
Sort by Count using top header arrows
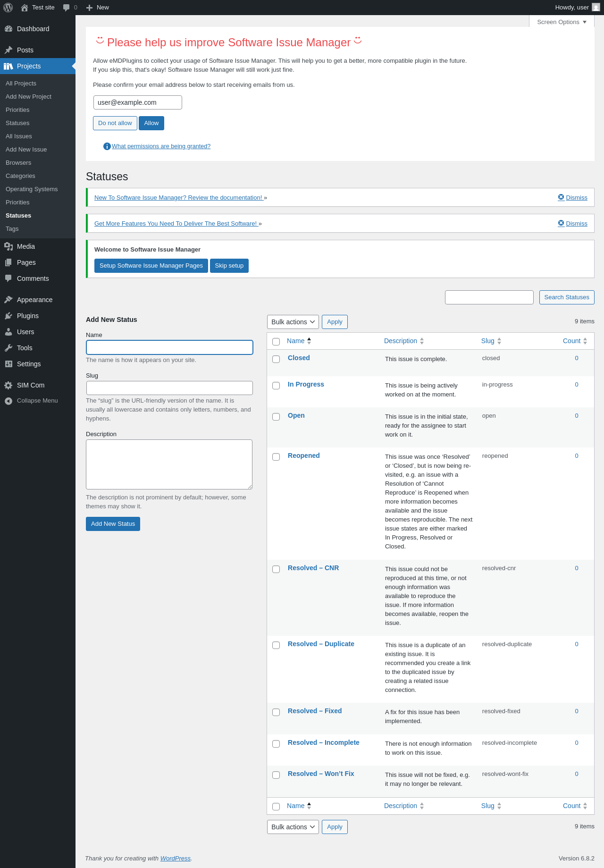coord(585,341)
